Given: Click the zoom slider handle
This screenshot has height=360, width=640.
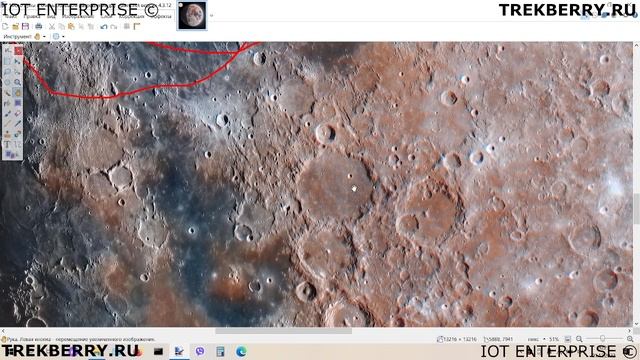Looking at the screenshot, I should click(602, 339).
